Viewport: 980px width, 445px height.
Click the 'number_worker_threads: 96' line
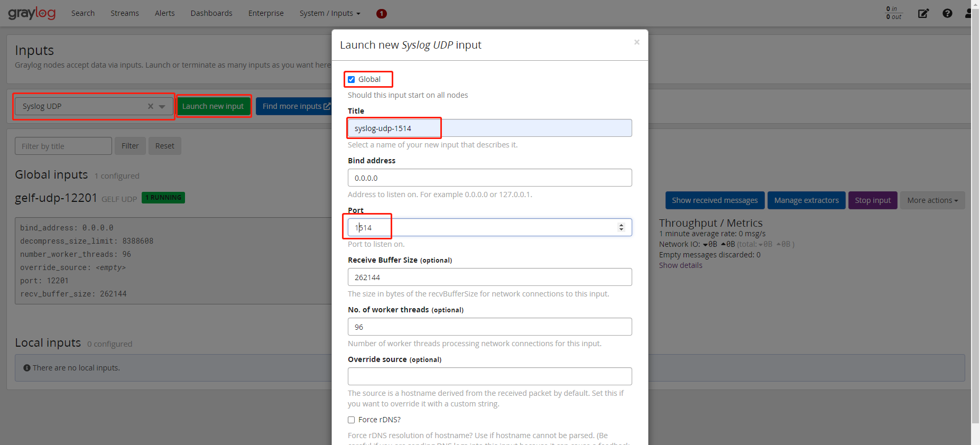(76, 254)
